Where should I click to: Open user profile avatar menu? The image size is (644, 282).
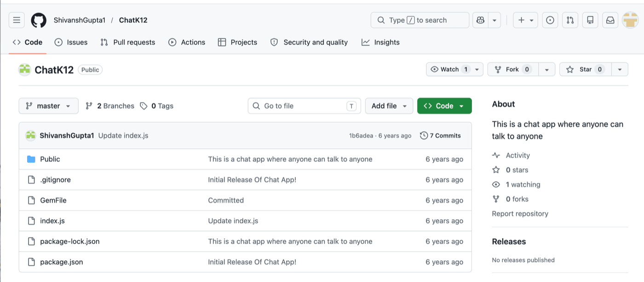click(630, 20)
